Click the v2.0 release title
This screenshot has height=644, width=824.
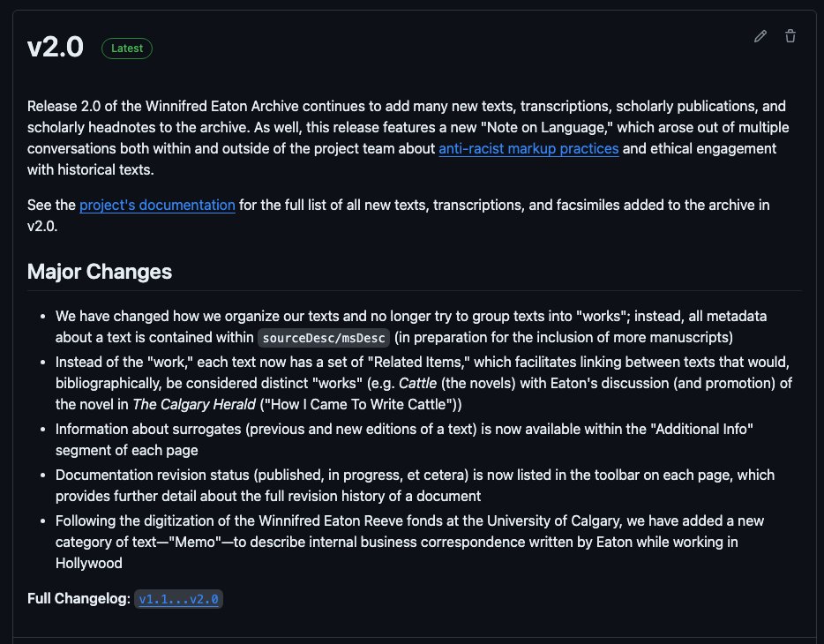click(x=56, y=48)
